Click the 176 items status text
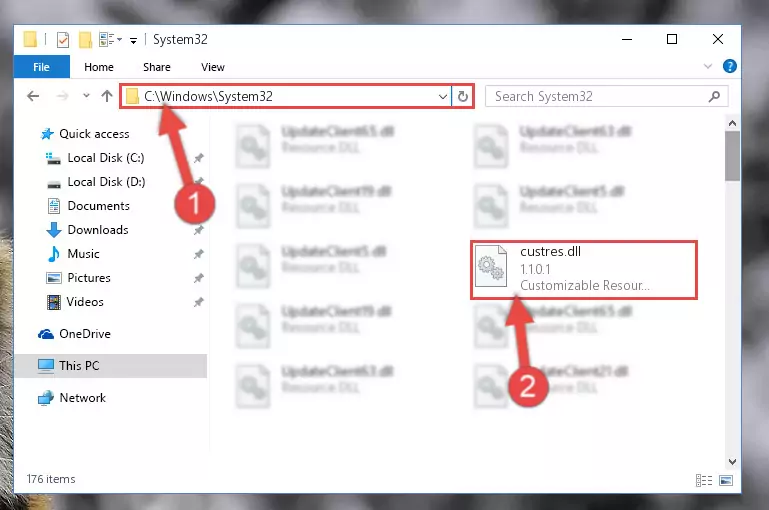Image resolution: width=769 pixels, height=510 pixels. pyautogui.click(x=51, y=479)
